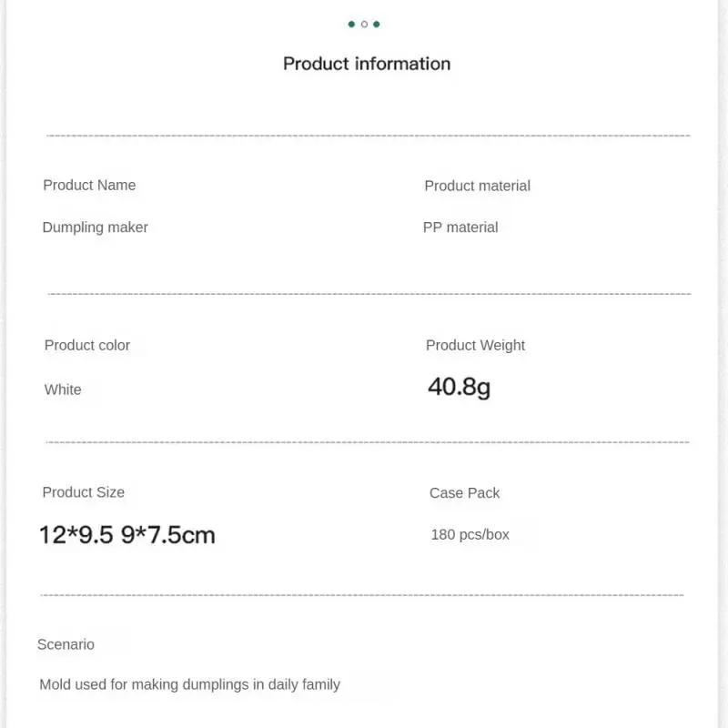Select the "Product Name" label

click(x=89, y=185)
